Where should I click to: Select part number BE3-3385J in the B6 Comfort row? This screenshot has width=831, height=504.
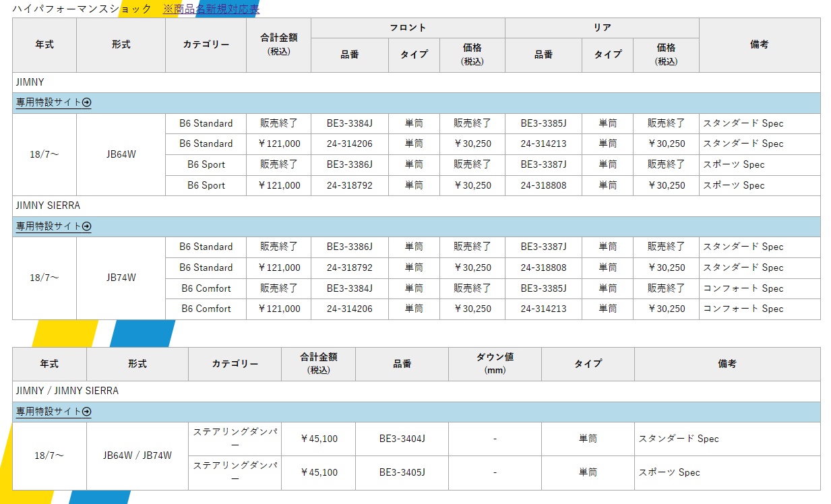click(x=543, y=288)
